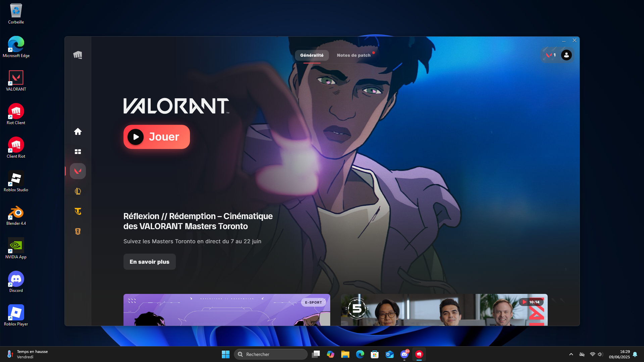Select the Roblox Player desktop shortcut
Screen dimensions: 644x362
[x=16, y=316]
